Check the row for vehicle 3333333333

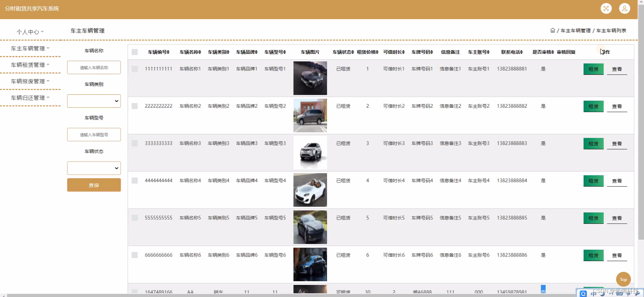(135, 143)
